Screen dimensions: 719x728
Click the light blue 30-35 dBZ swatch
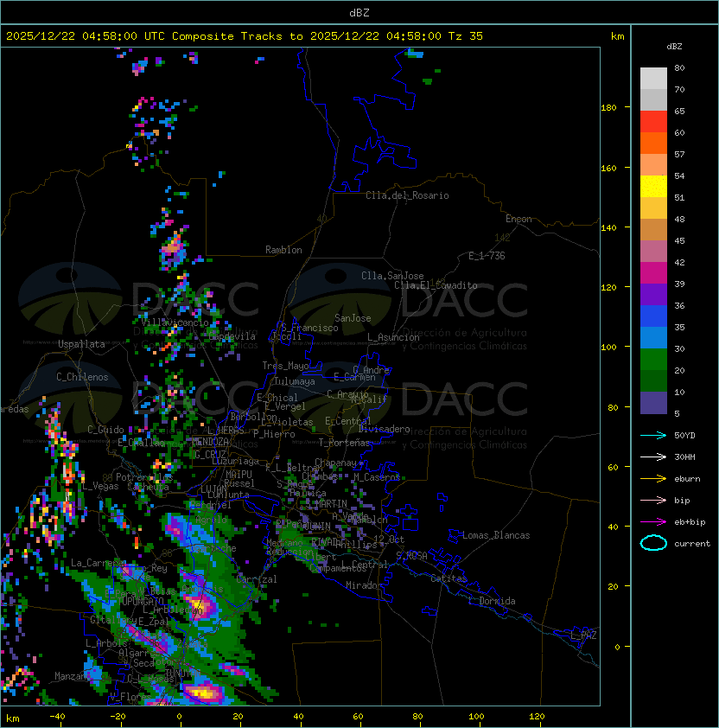click(653, 337)
